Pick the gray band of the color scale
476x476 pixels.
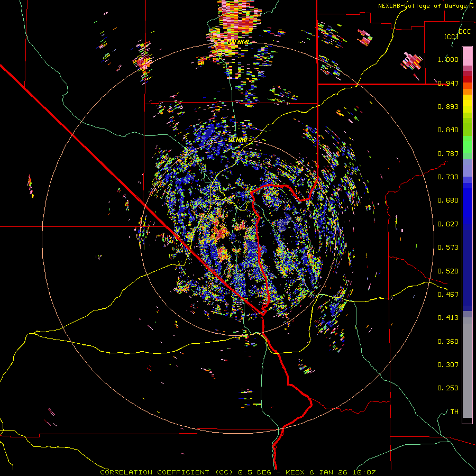pos(467,368)
